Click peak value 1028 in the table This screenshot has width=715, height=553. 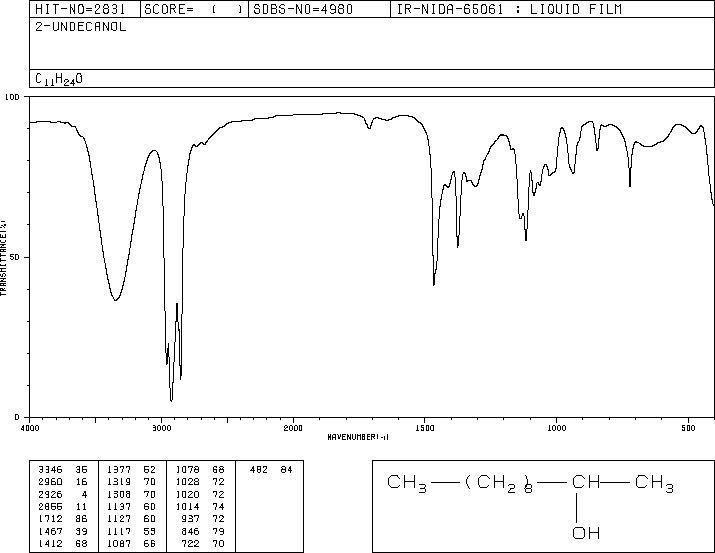click(188, 482)
